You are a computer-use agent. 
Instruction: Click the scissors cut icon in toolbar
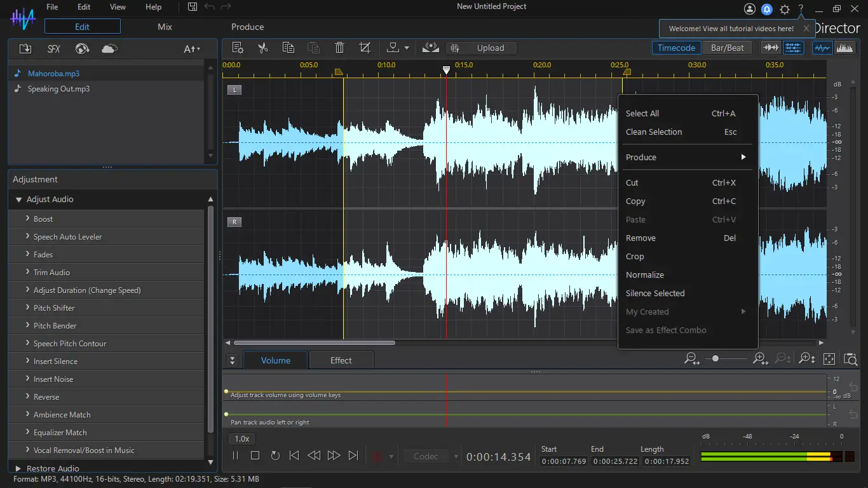coord(262,48)
